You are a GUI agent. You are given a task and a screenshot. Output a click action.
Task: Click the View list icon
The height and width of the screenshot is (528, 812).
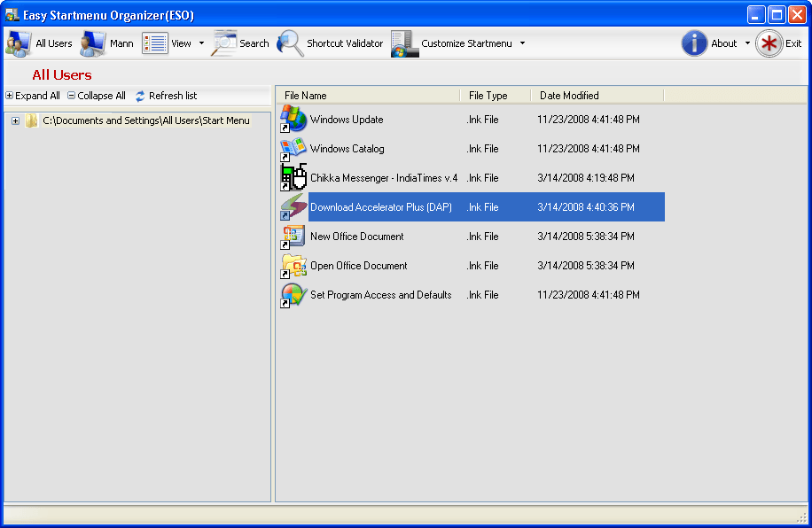tap(155, 43)
